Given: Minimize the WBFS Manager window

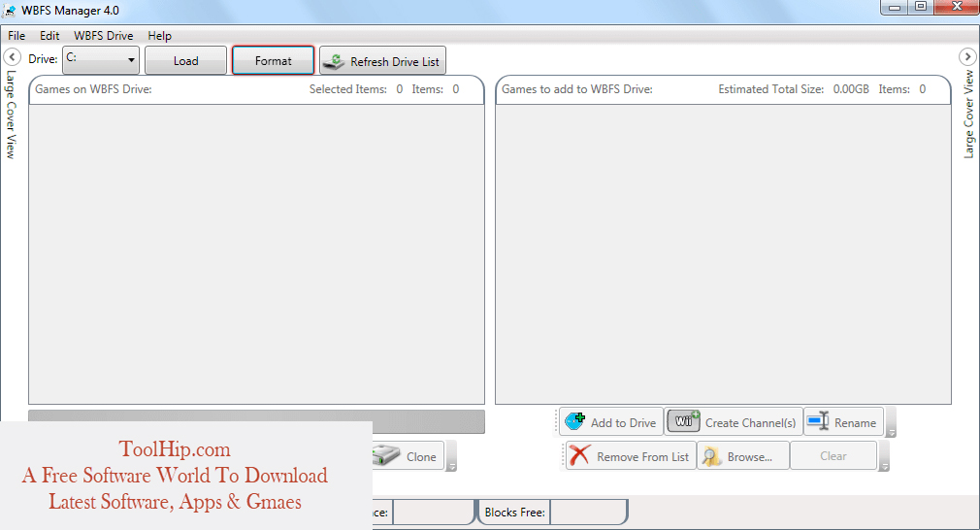Looking at the screenshot, I should pyautogui.click(x=895, y=7).
